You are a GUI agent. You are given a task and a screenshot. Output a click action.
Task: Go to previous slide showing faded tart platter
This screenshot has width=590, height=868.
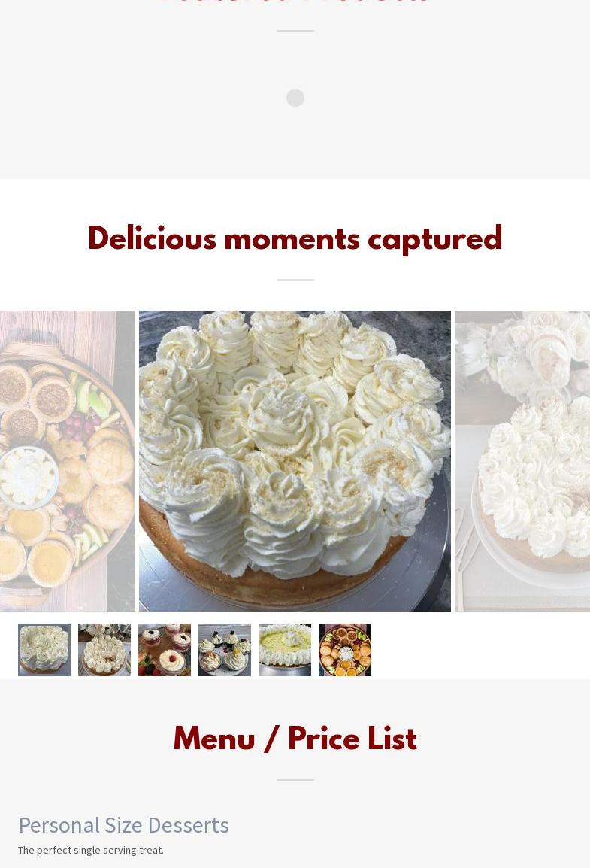point(68,460)
